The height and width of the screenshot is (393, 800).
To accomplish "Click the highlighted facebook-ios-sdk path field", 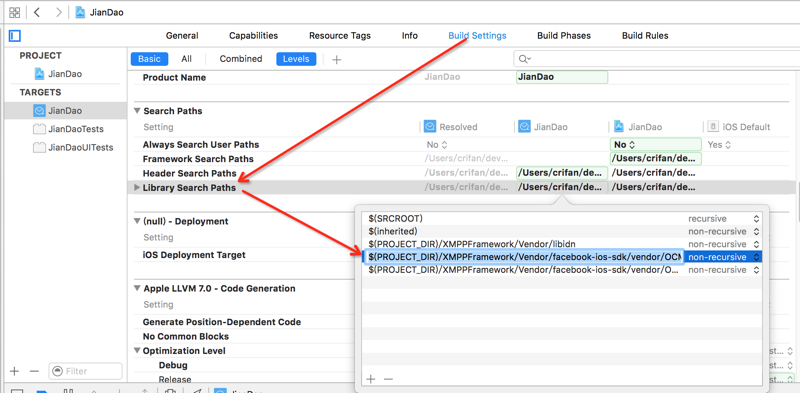I will coord(524,257).
